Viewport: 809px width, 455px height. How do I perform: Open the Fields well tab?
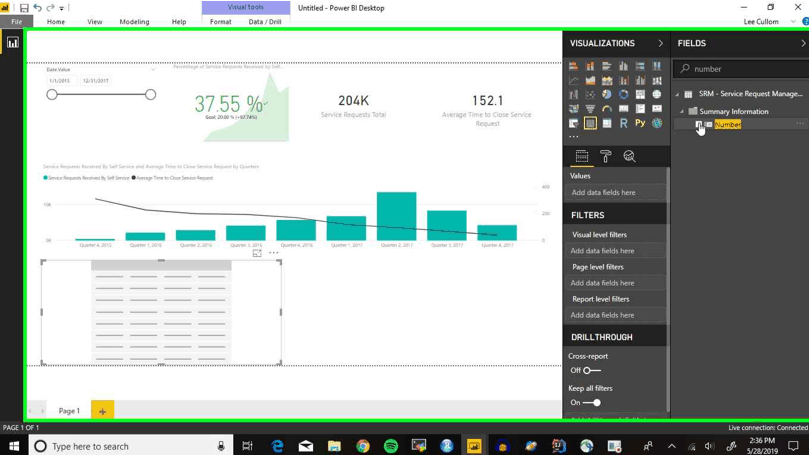(x=581, y=156)
